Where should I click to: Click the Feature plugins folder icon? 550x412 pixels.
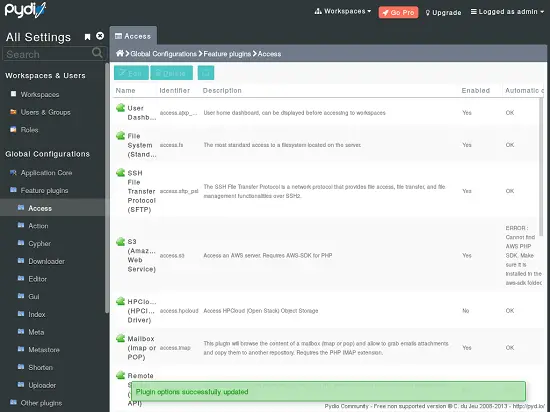[13, 190]
